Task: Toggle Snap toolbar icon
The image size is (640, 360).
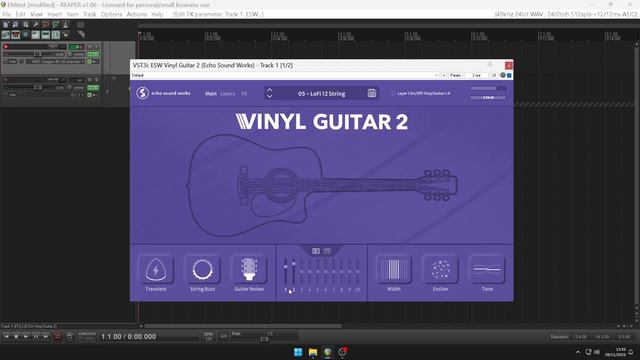Action: pos(56,35)
